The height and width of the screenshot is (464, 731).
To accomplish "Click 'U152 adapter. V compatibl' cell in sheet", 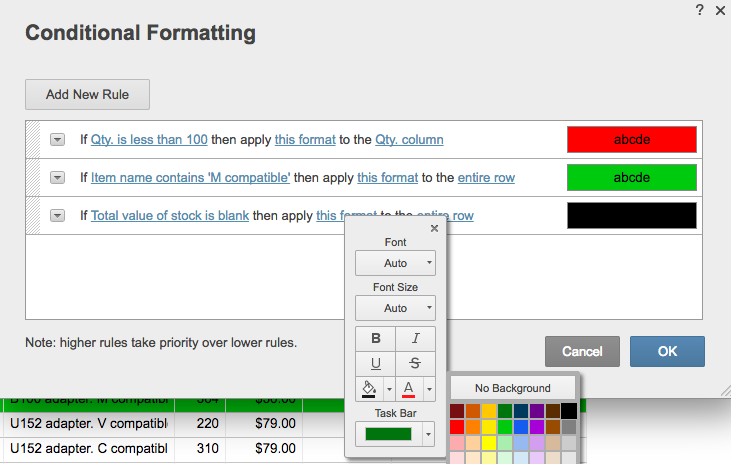I will click(x=89, y=423).
